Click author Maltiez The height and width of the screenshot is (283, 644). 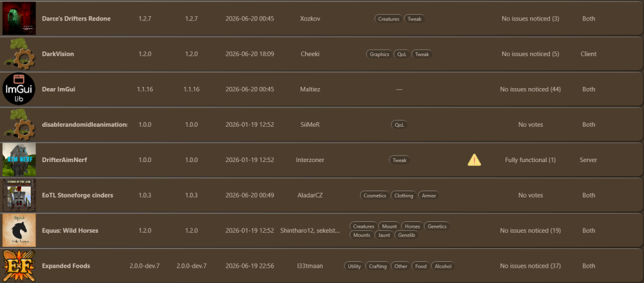click(x=310, y=89)
